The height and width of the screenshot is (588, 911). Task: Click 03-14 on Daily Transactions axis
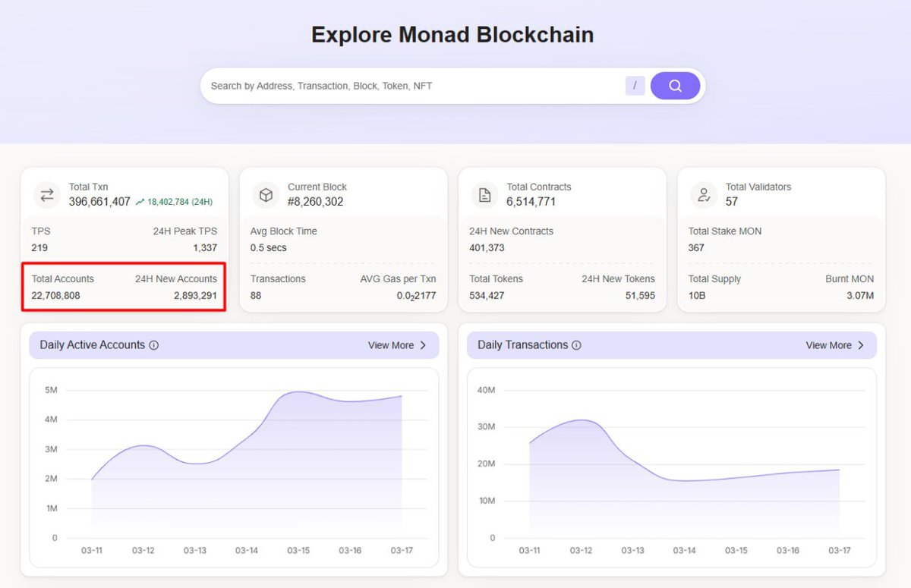[684, 550]
